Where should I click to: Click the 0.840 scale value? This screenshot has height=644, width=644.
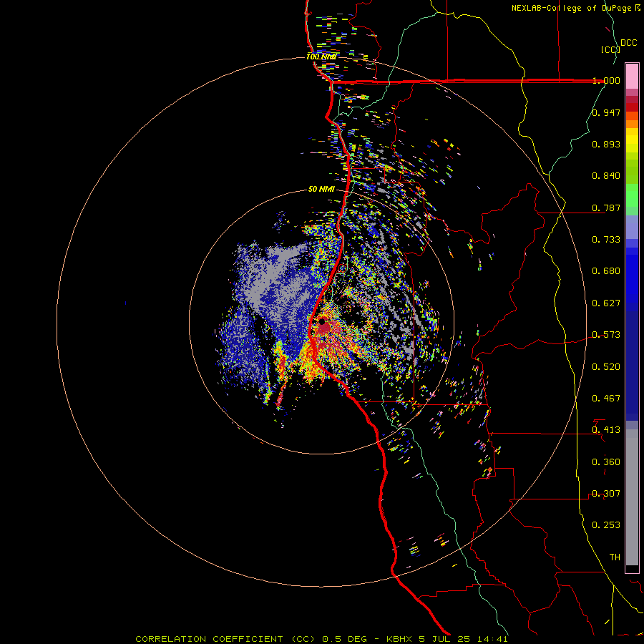tap(606, 176)
